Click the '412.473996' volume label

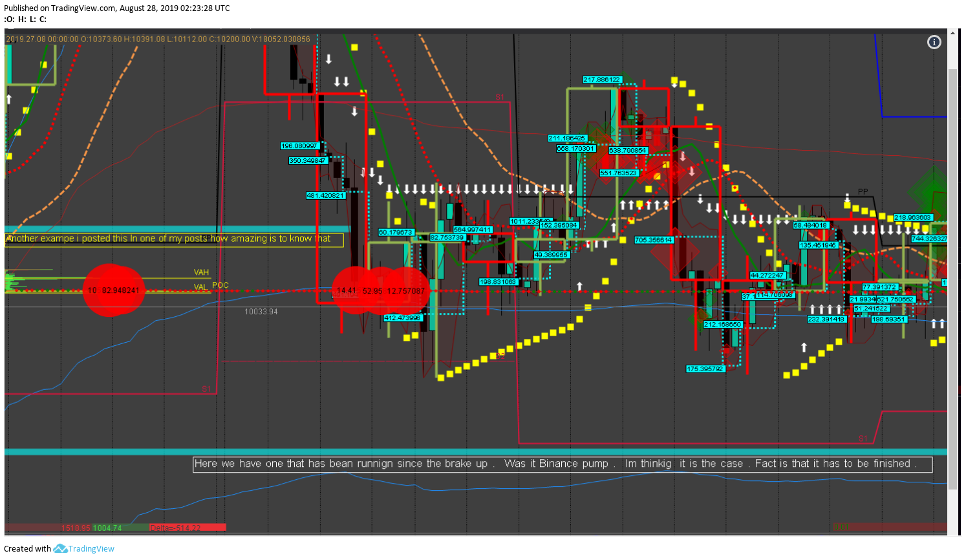402,318
